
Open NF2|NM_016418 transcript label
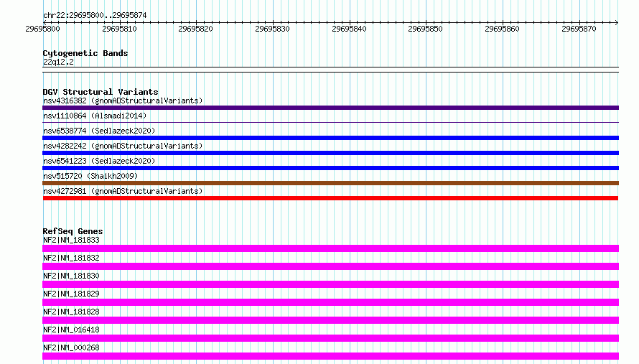(71, 330)
